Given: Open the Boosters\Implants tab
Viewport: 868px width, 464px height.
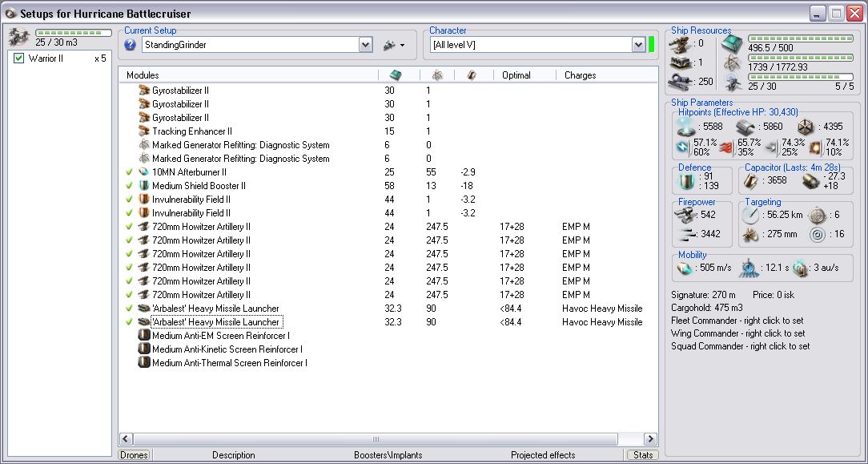Looking at the screenshot, I should (x=388, y=455).
